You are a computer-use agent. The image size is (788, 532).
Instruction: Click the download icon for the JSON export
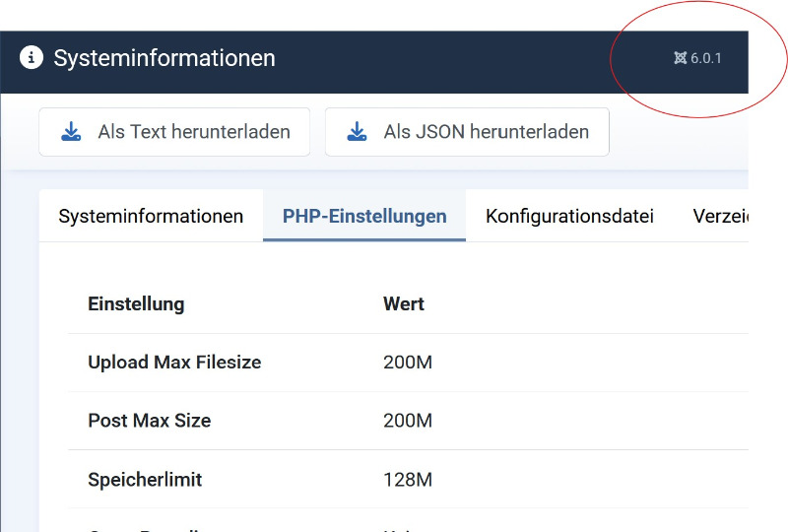(357, 132)
